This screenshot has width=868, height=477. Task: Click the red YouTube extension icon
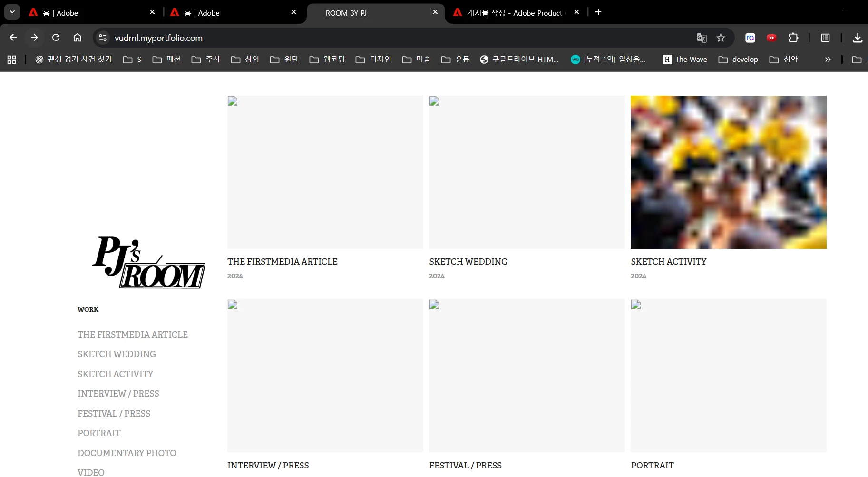pos(771,38)
